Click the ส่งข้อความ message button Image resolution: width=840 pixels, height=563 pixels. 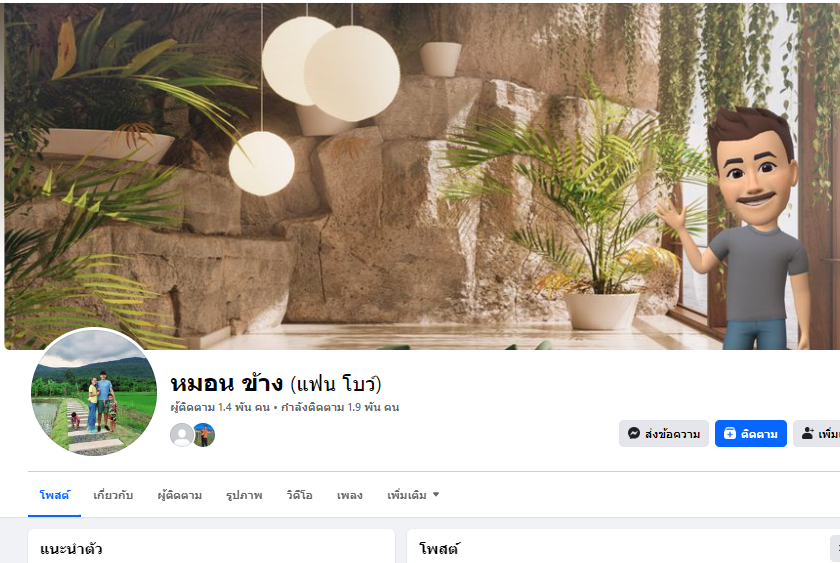coord(664,433)
